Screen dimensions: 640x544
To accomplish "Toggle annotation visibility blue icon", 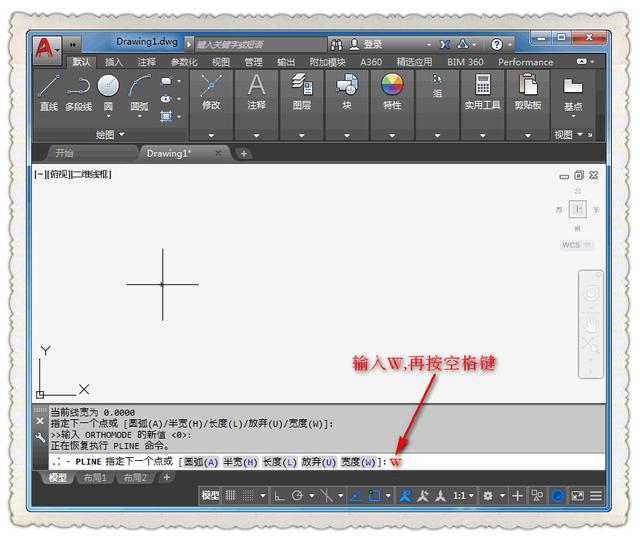I will [x=405, y=496].
